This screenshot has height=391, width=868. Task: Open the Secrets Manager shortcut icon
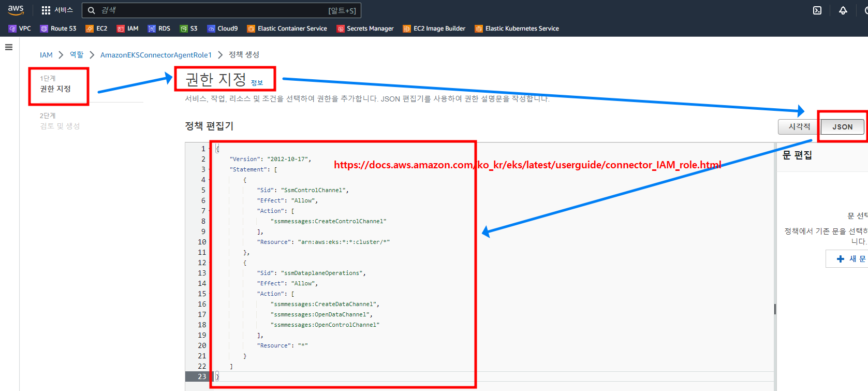[341, 28]
